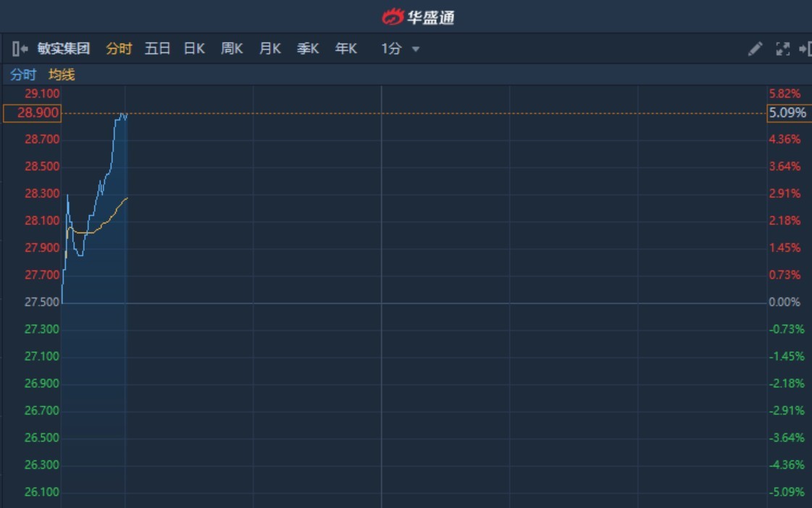The width and height of the screenshot is (812, 508).
Task: Switch to the 五日 five-day tab
Action: [x=157, y=49]
